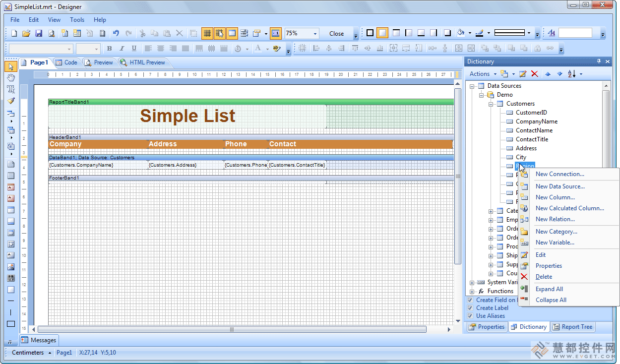Toggle the Align to Grid icon
The height and width of the screenshot is (364, 620).
click(x=220, y=34)
